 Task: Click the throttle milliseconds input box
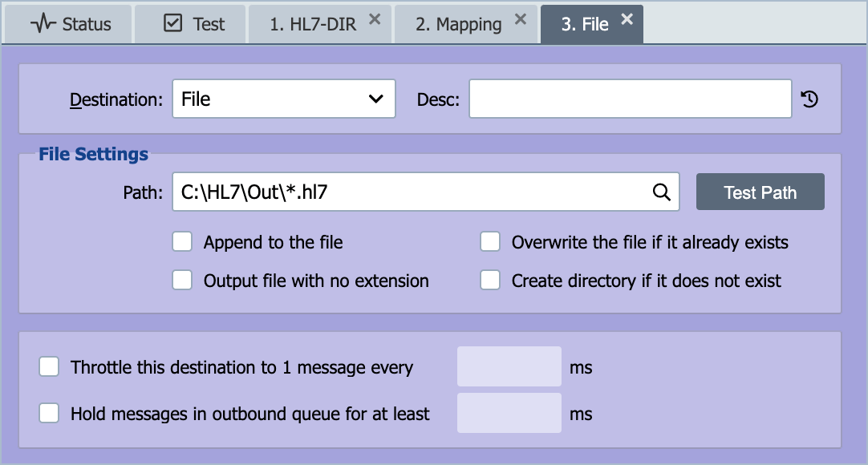(509, 366)
